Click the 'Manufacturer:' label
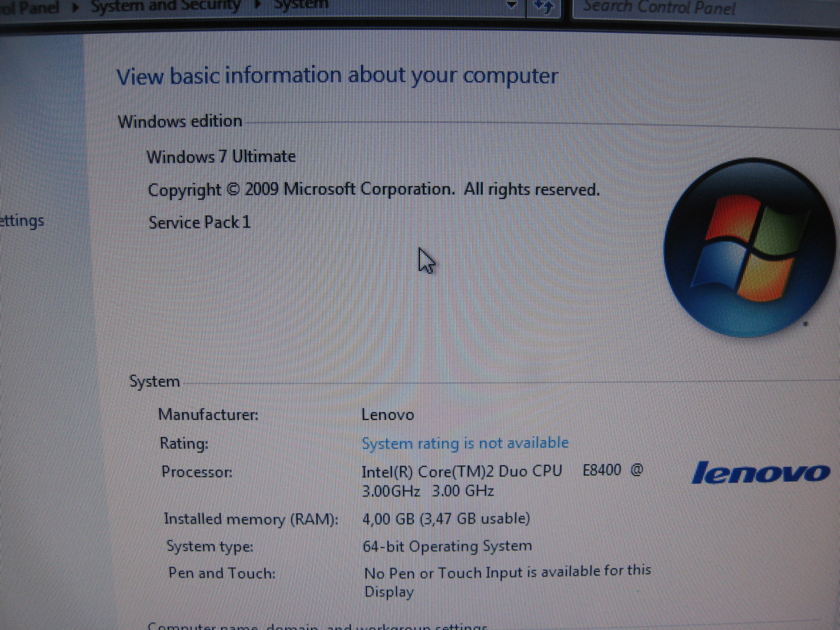The width and height of the screenshot is (840, 630). coord(208,414)
